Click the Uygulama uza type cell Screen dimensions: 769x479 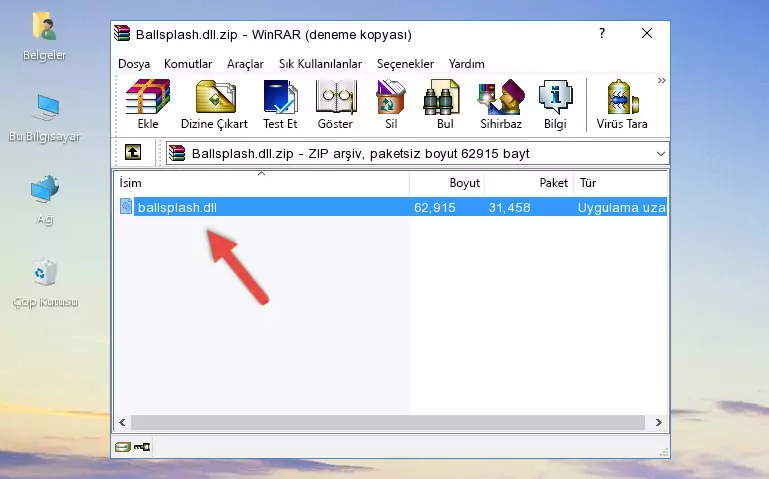[621, 208]
